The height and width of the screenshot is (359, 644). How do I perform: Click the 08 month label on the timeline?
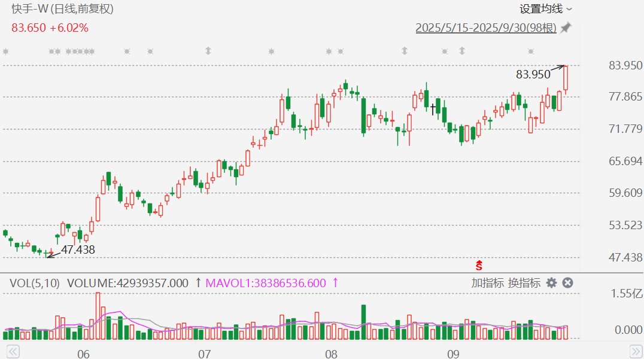tap(331, 354)
